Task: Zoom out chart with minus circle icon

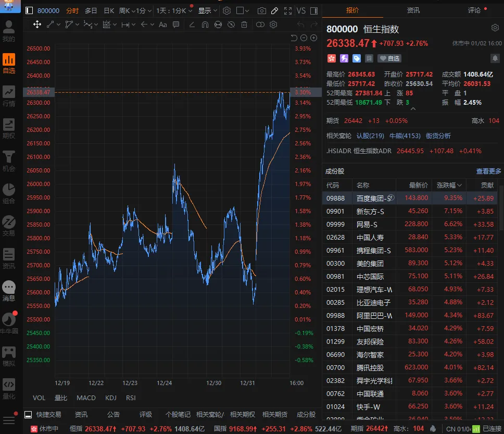Action: 304,38
